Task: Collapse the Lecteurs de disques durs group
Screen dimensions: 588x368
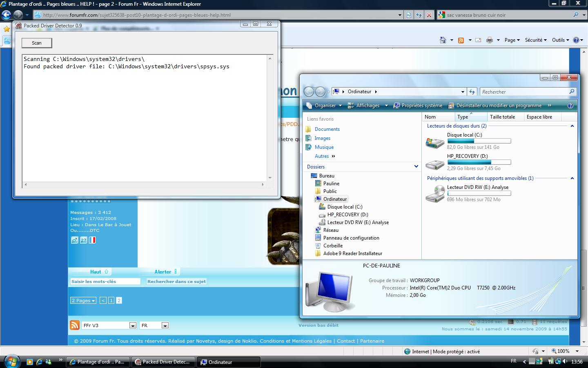Action: pyautogui.click(x=572, y=126)
